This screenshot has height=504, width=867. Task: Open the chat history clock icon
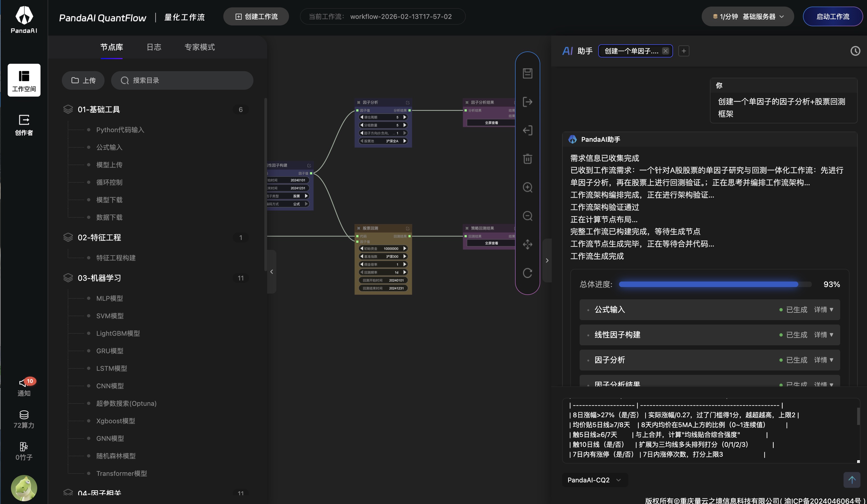tap(855, 51)
